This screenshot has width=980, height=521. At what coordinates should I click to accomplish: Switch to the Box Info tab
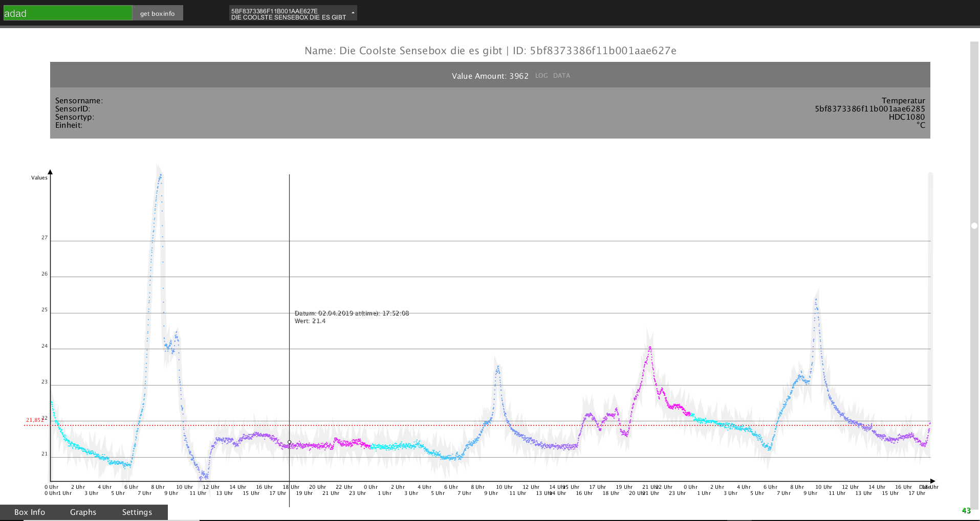[30, 512]
